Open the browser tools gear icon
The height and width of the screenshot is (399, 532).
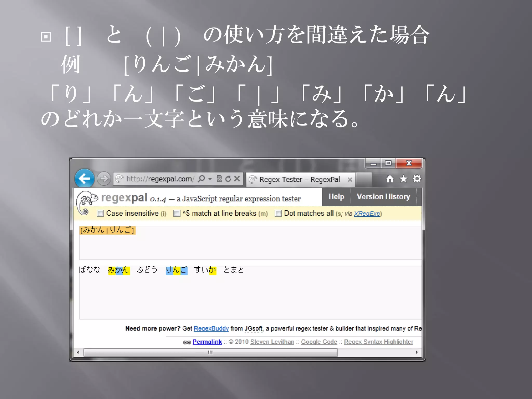point(417,179)
